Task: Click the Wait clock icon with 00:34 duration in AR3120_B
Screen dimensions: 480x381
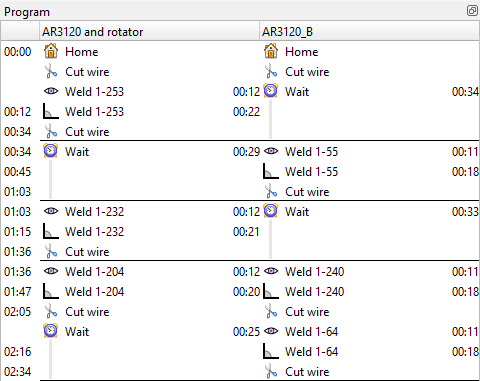Action: point(270,91)
